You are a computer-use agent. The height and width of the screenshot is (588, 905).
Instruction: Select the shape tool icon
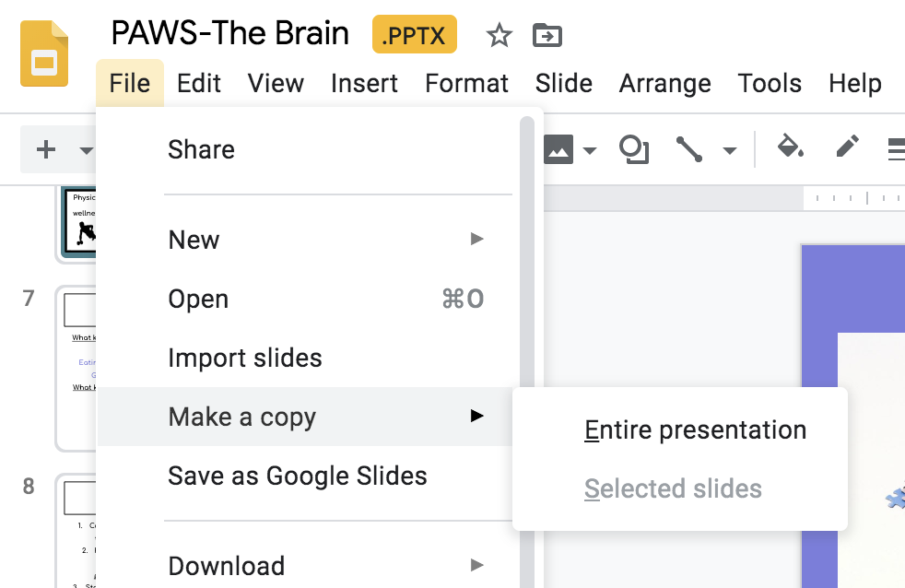coord(634,149)
